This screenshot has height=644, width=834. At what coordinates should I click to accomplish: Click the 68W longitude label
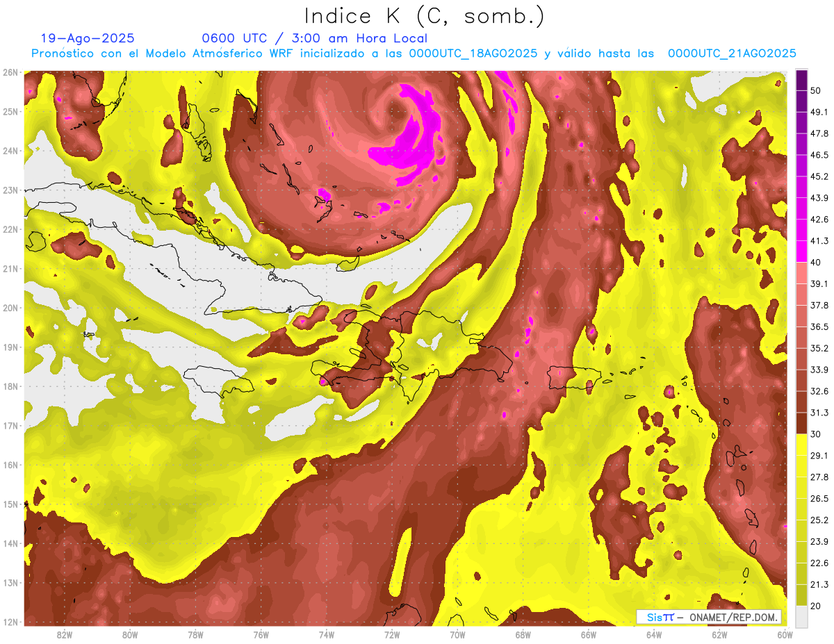point(523,635)
